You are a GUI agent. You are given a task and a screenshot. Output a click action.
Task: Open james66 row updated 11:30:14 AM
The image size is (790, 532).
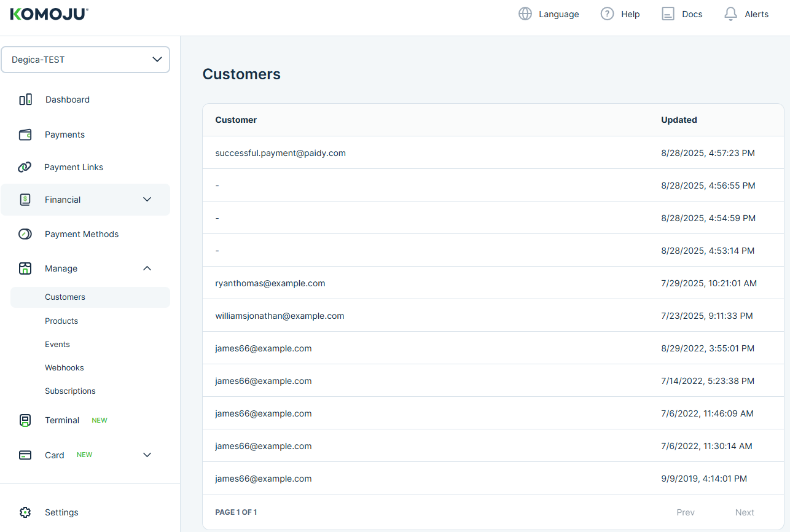(x=493, y=446)
